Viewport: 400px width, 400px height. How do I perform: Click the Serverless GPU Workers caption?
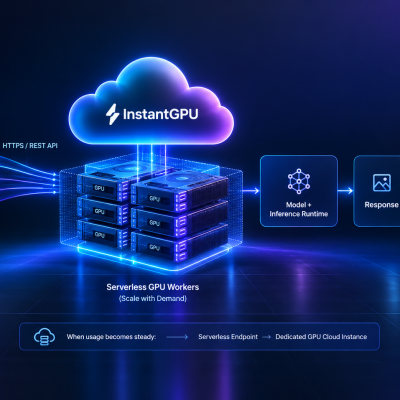153,287
